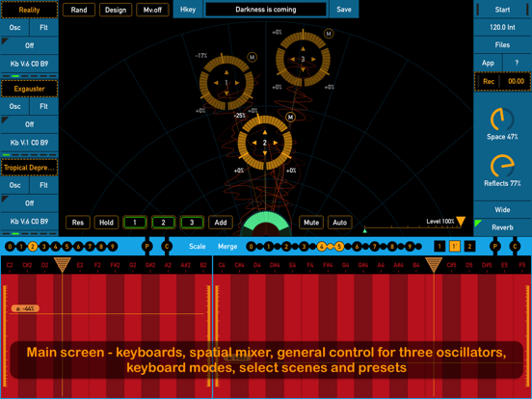This screenshot has height=399, width=532.
Task: Open the Osc tab for Reality
Action: pyautogui.click(x=14, y=28)
